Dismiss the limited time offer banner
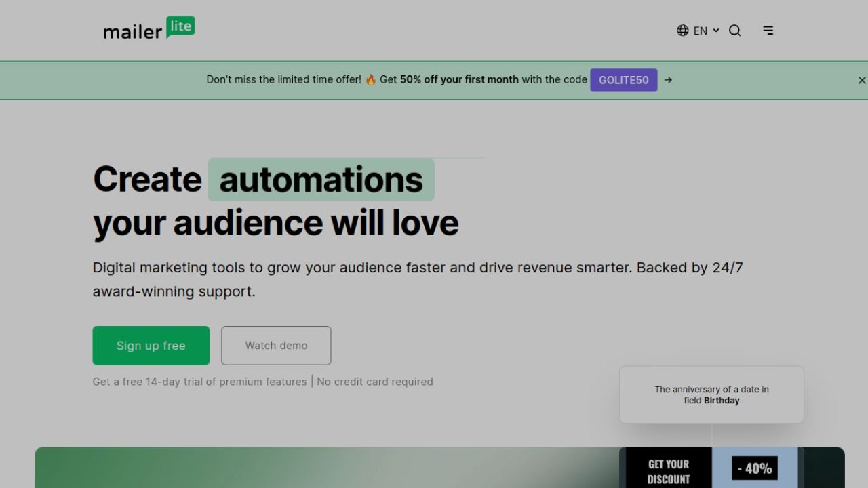This screenshot has width=868, height=488. [x=862, y=80]
